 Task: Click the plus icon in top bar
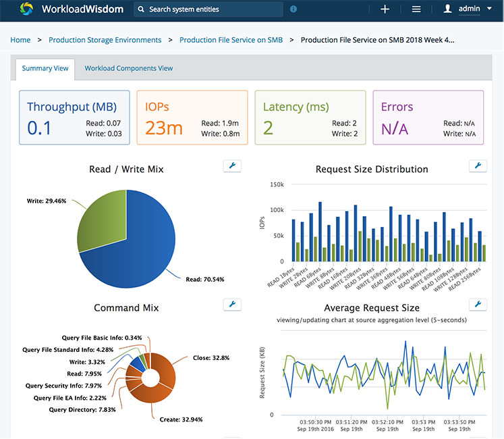pos(385,9)
